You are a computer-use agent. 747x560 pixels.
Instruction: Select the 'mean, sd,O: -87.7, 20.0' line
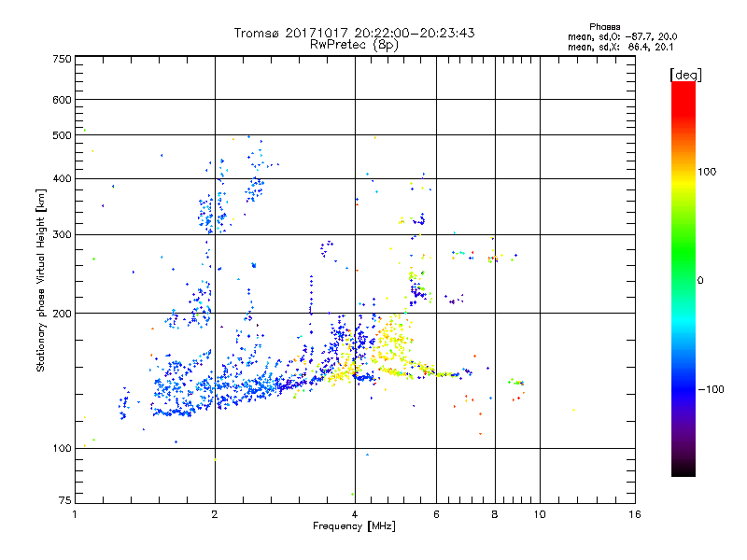tap(622, 36)
